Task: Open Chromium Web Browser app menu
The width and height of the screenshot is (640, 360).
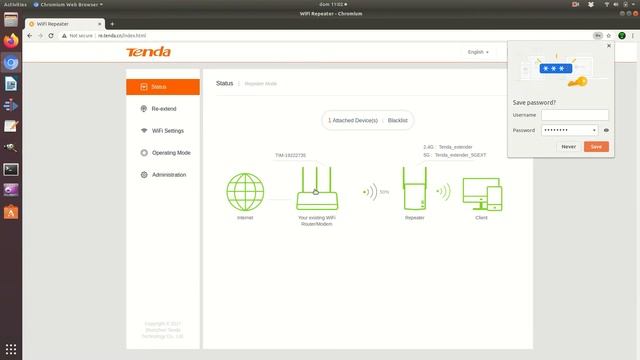Action: point(68,4)
